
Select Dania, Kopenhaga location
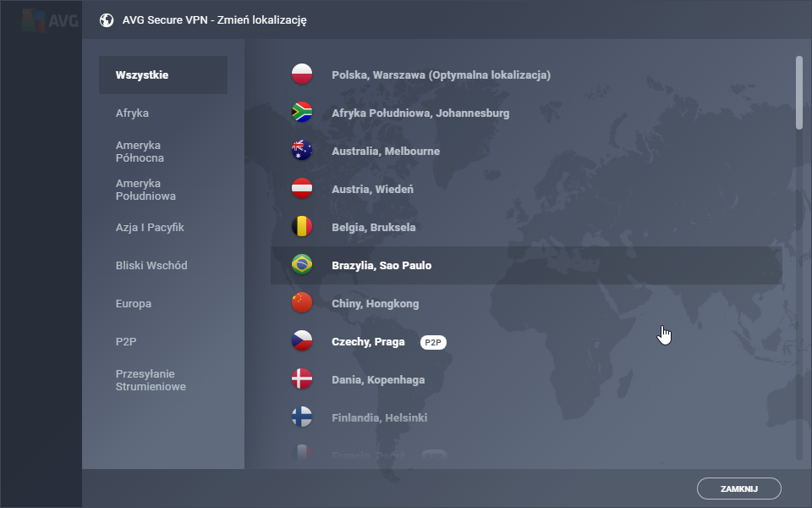tap(378, 380)
